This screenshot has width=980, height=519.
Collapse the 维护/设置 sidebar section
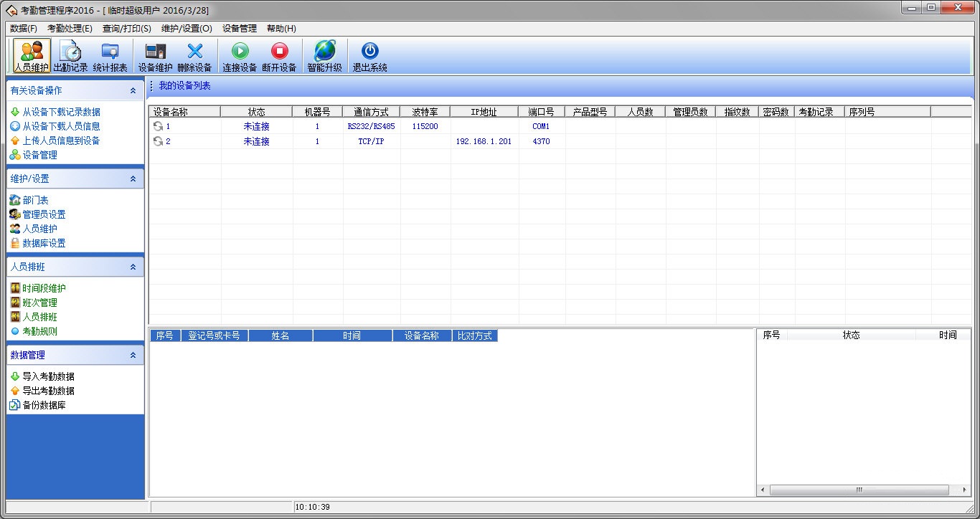click(x=133, y=179)
